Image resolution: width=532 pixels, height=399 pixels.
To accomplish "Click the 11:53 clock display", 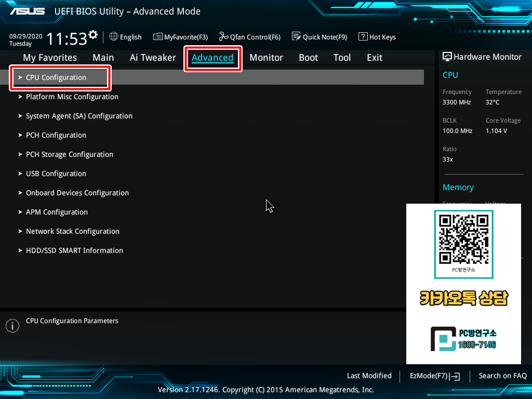I will (67, 38).
